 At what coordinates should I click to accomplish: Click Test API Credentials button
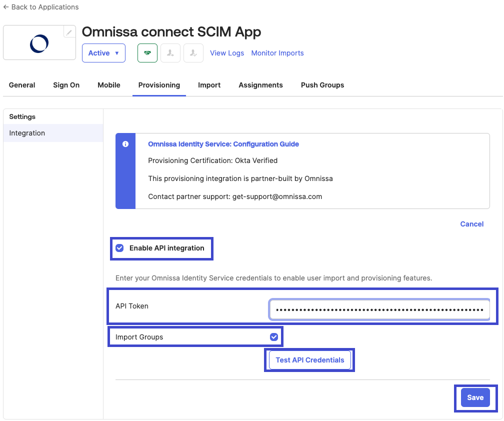(x=310, y=360)
